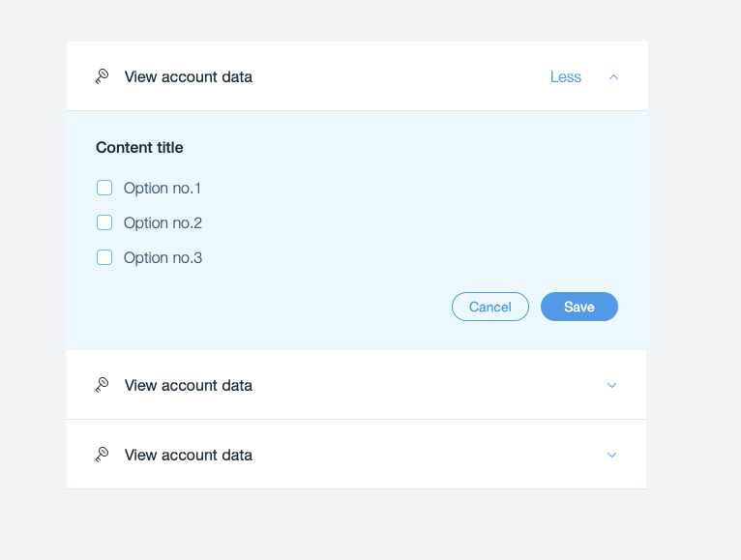Screen dimensions: 741x560
Task: Expand the bottom row using its down chevron
Action: 611,455
